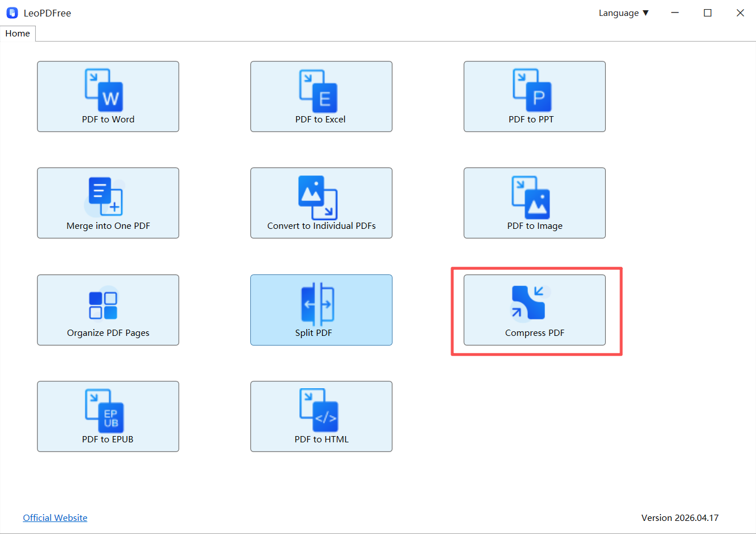The width and height of the screenshot is (756, 534).
Task: Click the PDF to Word icon
Action: (104, 90)
